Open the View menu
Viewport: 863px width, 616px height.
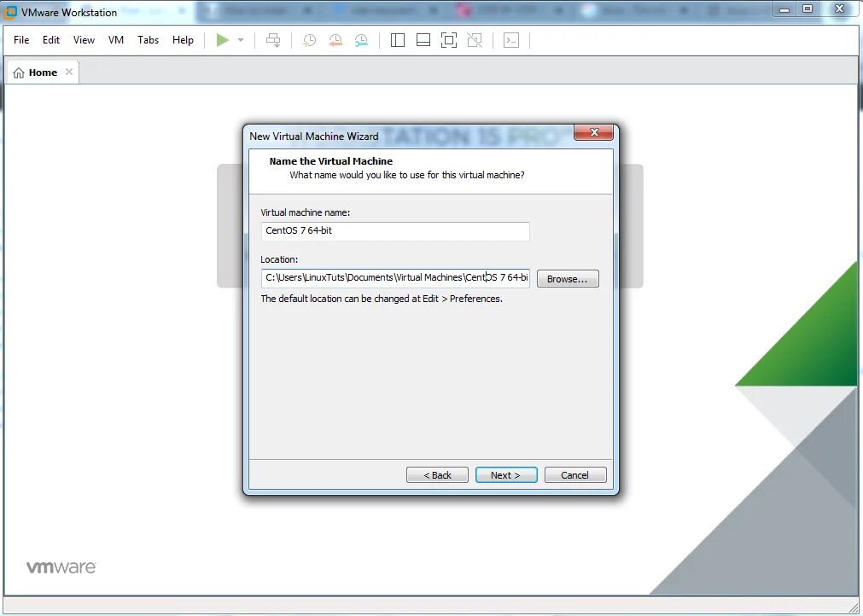[x=84, y=40]
